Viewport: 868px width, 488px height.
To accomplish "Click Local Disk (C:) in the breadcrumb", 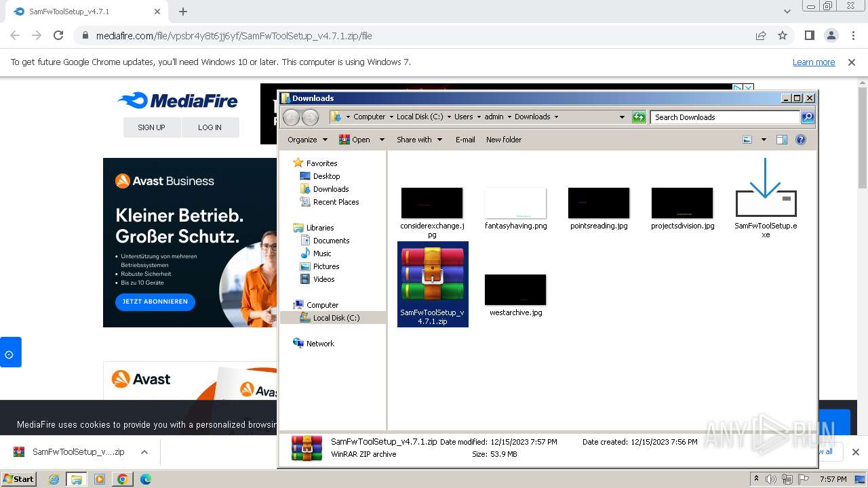I will [420, 117].
